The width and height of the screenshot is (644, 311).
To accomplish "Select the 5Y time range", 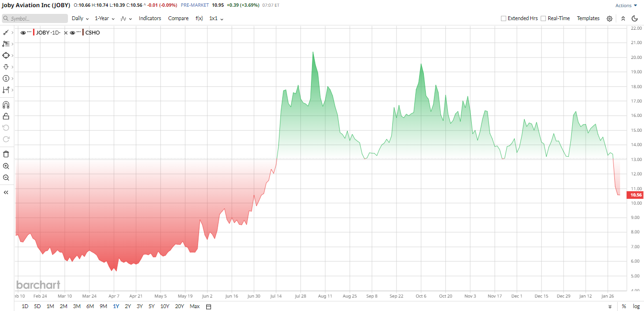I will (151, 306).
